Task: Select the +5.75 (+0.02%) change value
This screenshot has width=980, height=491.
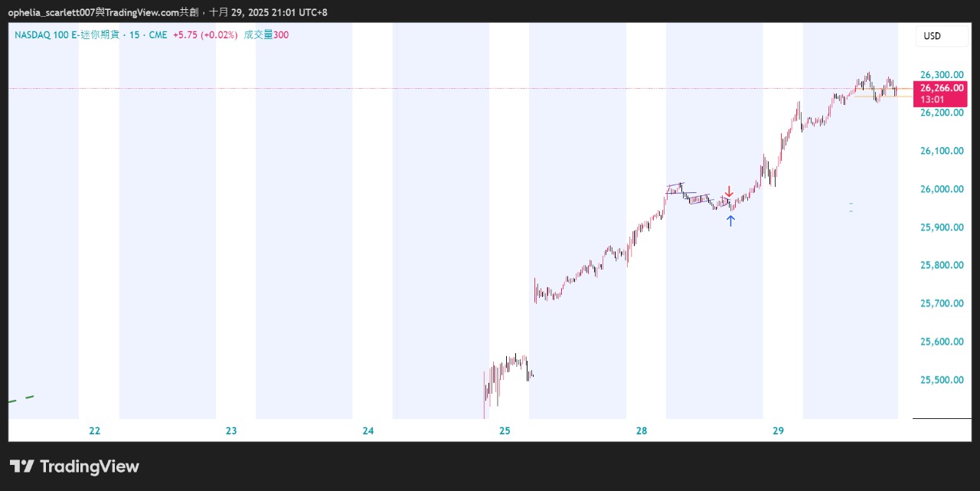Action: tap(204, 34)
